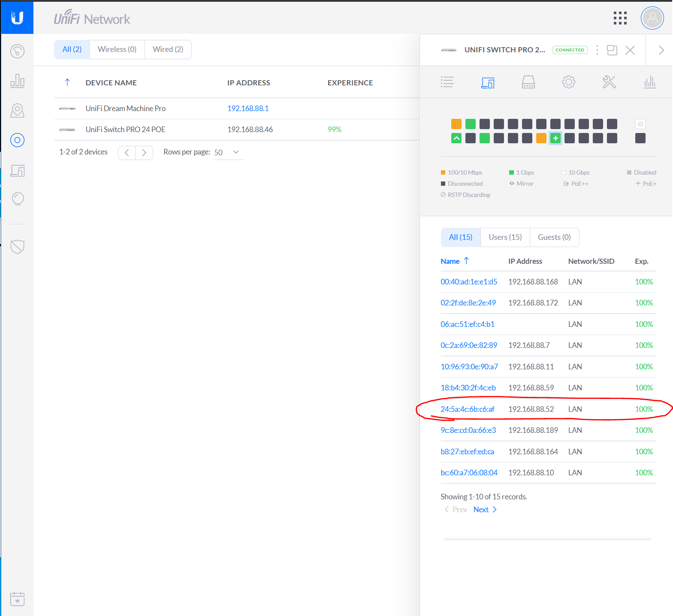Open switch Ports panel icon
Image resolution: width=673 pixels, height=616 pixels.
click(528, 82)
